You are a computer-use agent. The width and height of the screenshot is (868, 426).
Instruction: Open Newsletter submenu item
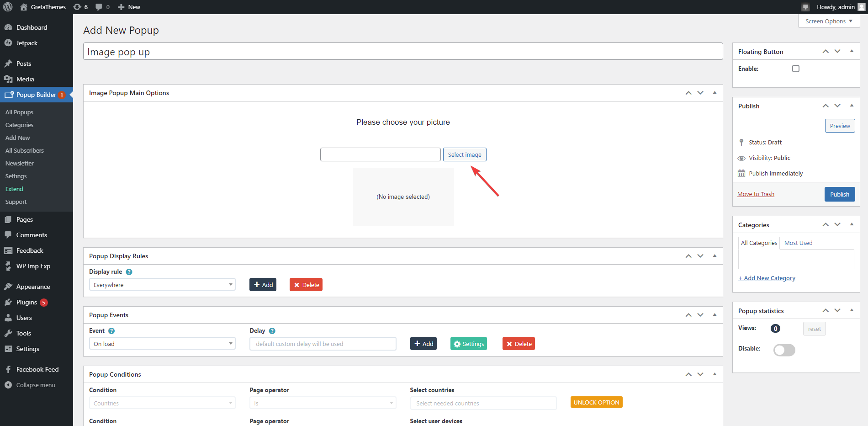point(20,163)
